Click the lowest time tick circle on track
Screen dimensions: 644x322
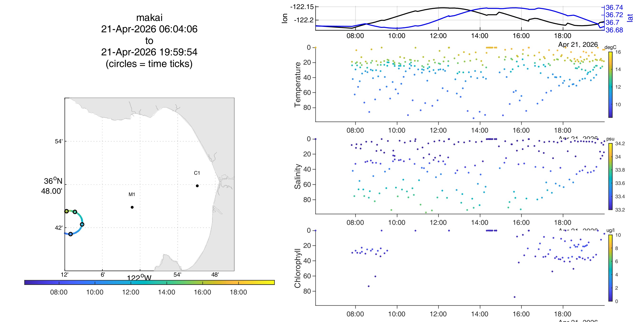click(x=71, y=234)
